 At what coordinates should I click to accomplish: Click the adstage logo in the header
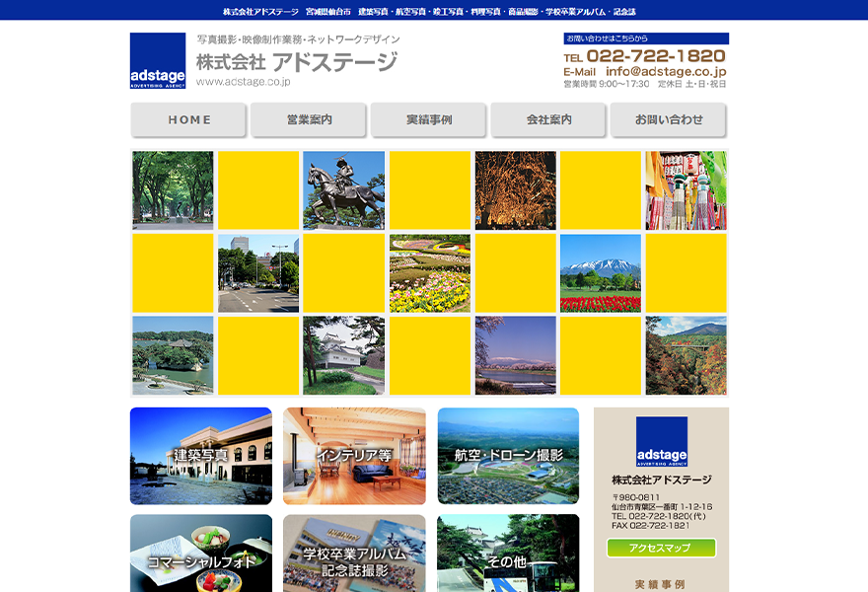[x=158, y=61]
